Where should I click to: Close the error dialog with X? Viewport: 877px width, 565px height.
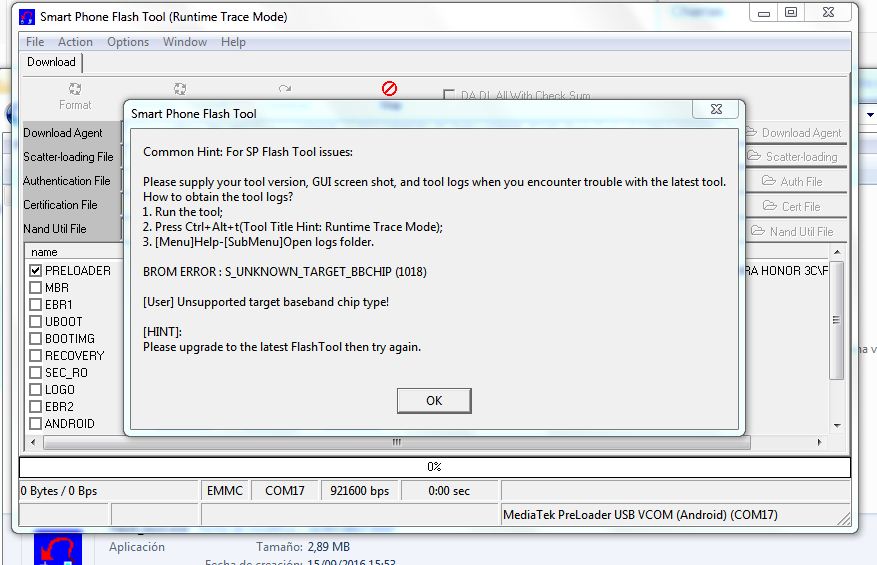point(716,109)
